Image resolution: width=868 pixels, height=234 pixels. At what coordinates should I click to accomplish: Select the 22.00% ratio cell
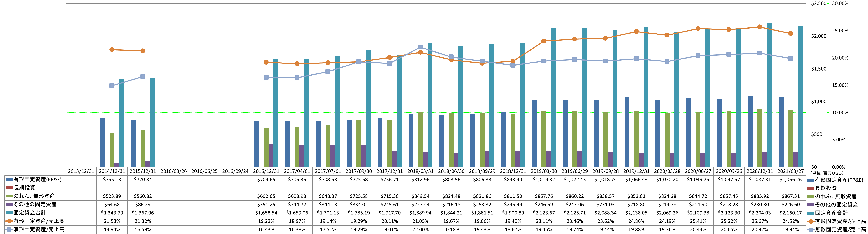coord(420,230)
